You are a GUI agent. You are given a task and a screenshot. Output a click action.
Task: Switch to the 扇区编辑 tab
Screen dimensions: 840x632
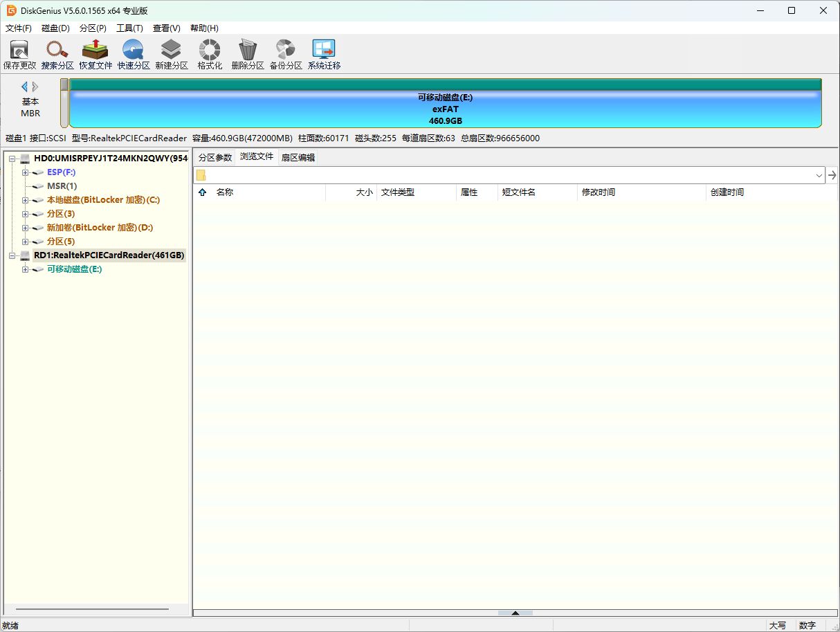(x=298, y=157)
